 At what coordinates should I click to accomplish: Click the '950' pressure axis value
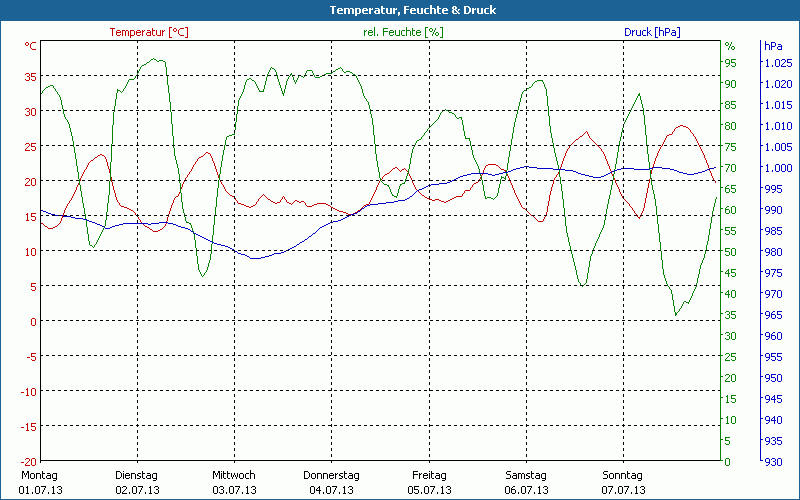tap(773, 378)
